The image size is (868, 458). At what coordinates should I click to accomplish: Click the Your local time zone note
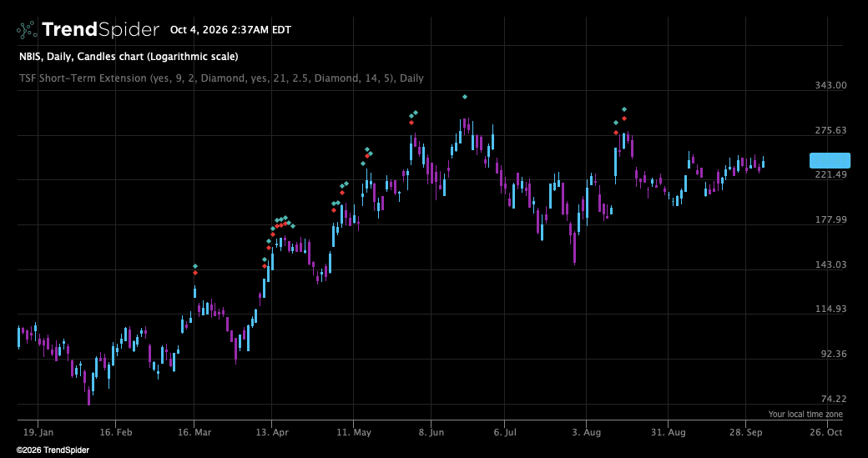(805, 414)
